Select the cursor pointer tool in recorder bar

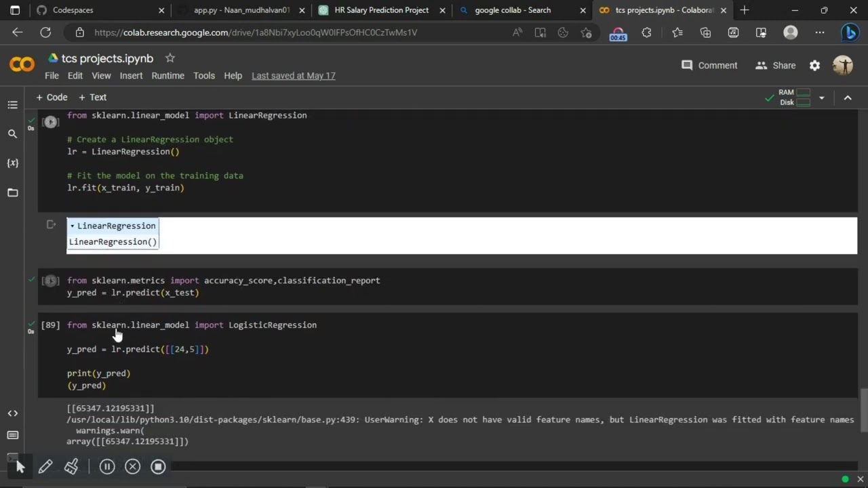point(20,466)
